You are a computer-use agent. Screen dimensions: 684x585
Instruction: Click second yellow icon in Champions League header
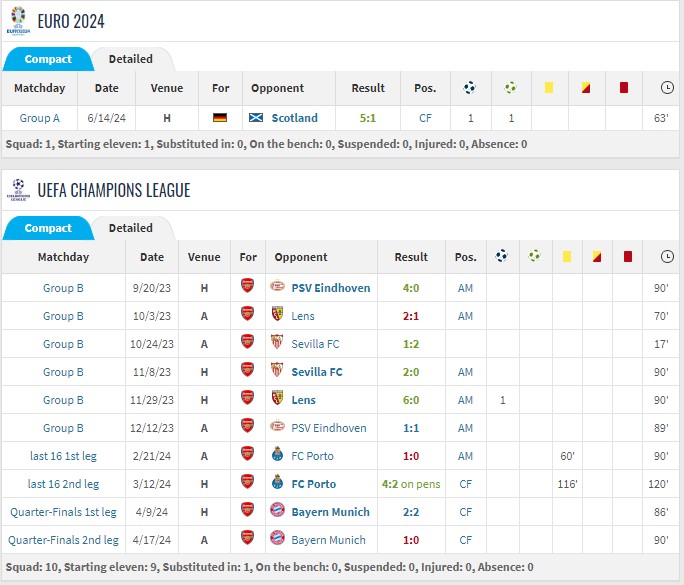click(x=597, y=257)
